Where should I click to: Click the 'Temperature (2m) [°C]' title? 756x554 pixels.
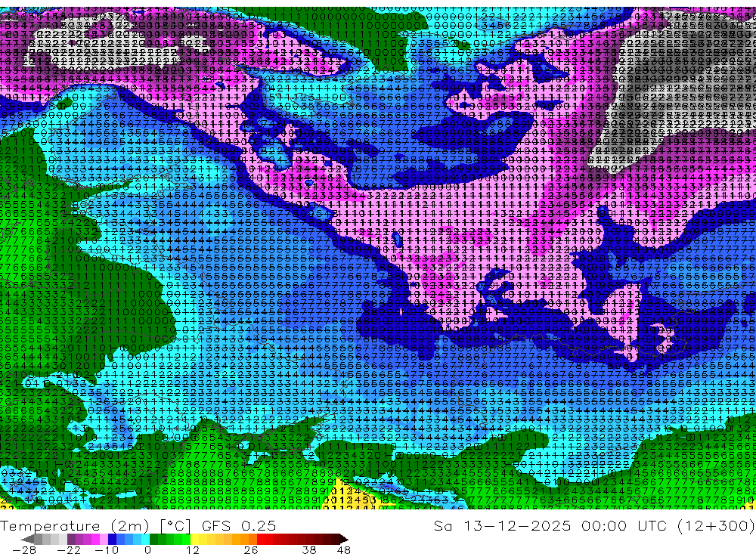pos(95,525)
